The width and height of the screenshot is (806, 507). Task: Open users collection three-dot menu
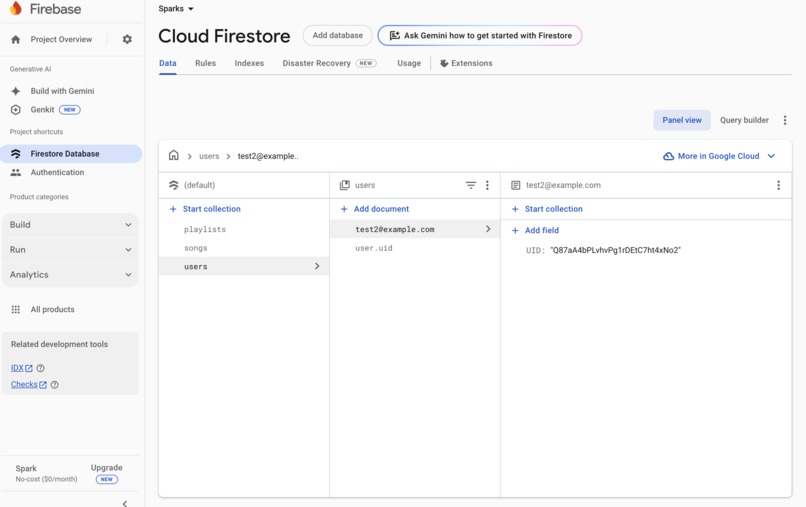(x=487, y=185)
